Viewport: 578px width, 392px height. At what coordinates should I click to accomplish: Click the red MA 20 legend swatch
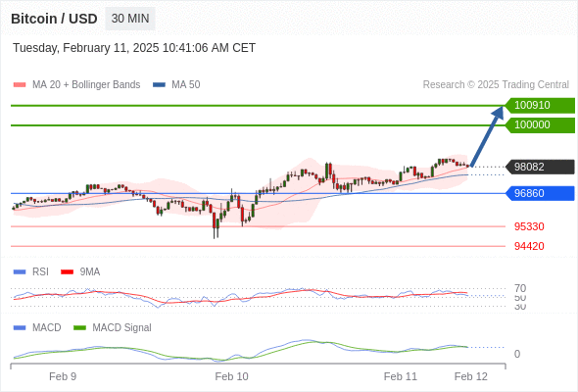[x=20, y=85]
